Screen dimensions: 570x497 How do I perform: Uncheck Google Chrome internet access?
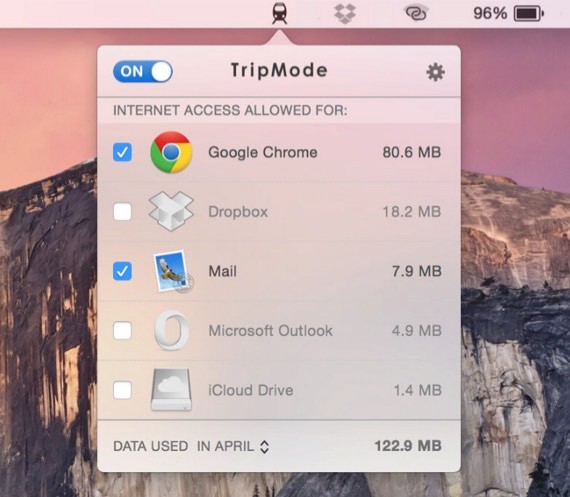click(122, 152)
